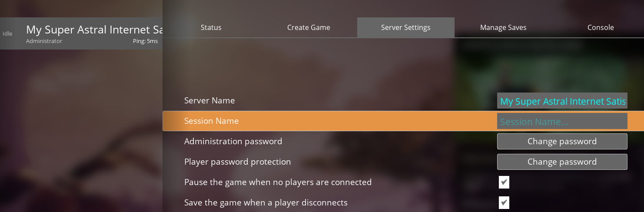Screen dimensions: 644x212
Task: Click the Administrator role label
Action: (44, 41)
